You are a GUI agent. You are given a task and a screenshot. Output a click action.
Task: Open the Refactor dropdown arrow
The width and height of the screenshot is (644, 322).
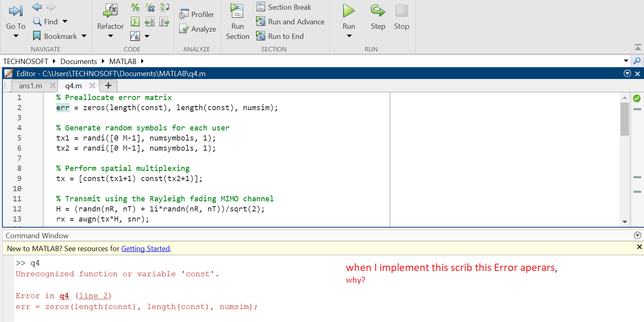click(x=110, y=36)
